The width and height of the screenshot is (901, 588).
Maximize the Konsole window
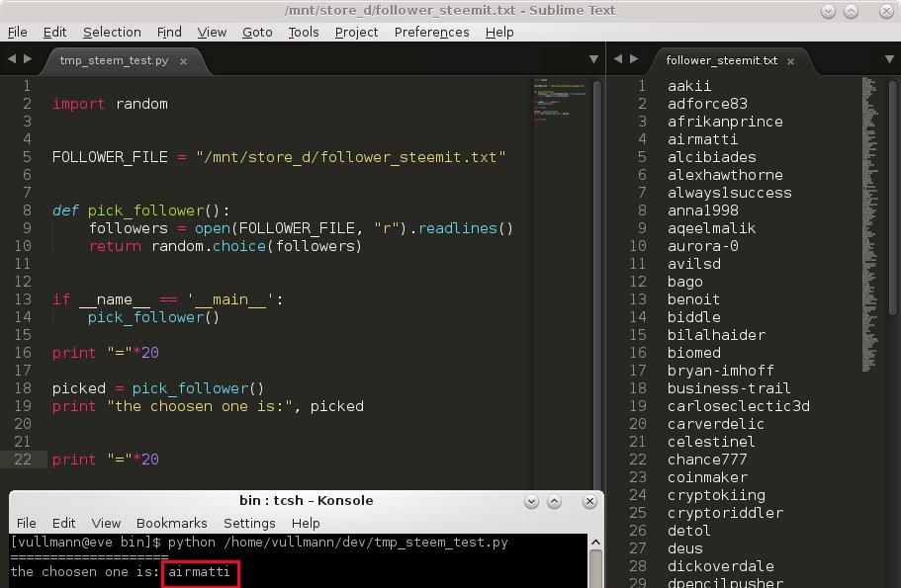(x=554, y=502)
